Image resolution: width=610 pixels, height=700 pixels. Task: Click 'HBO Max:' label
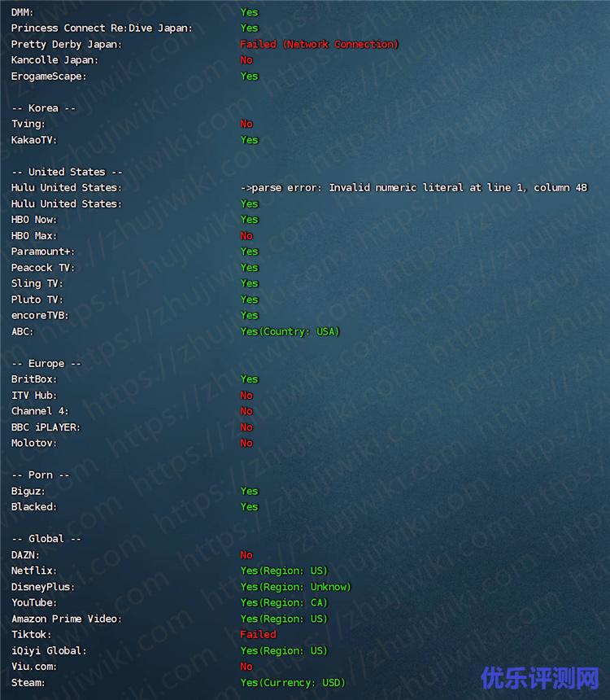34,236
